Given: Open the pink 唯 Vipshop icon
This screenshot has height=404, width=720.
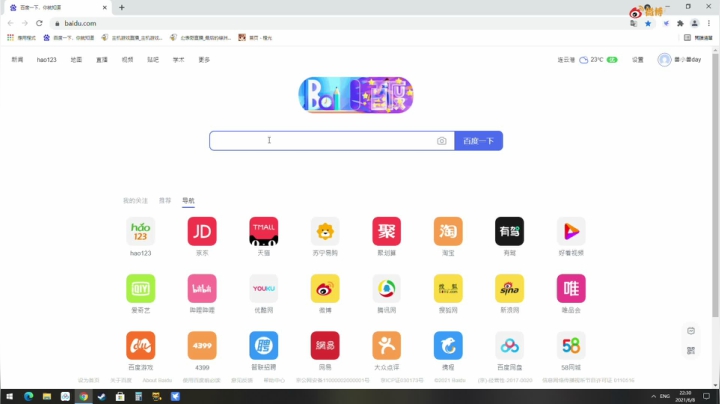Looking at the screenshot, I should click(571, 288).
